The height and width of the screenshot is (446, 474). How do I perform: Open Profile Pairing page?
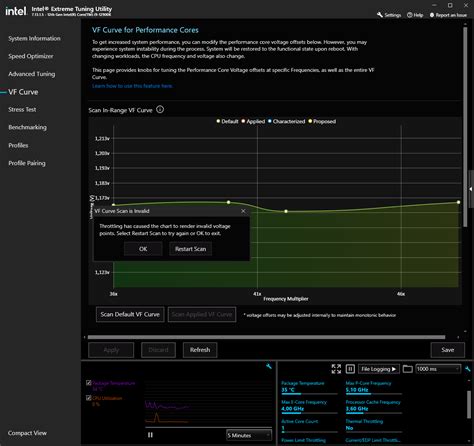click(x=27, y=163)
